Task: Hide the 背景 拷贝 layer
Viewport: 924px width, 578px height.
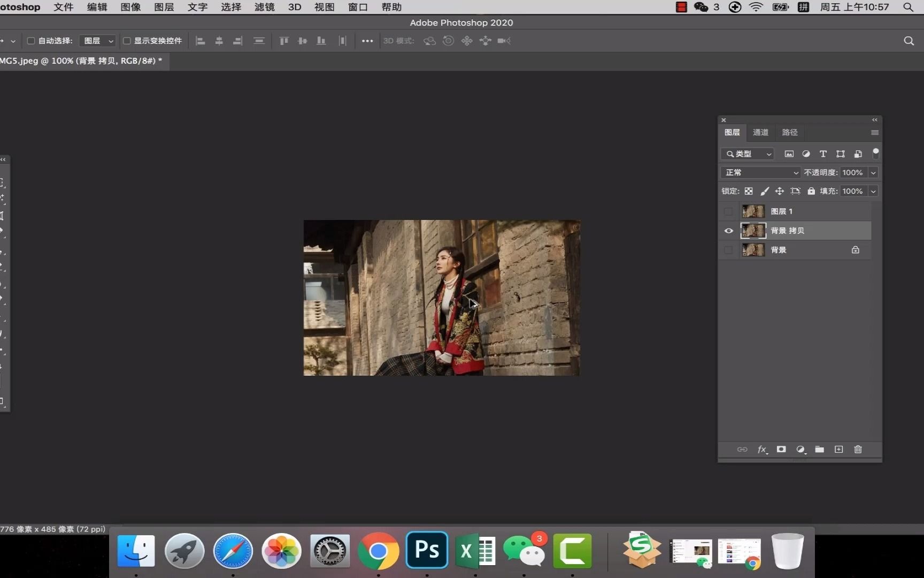Action: click(728, 231)
